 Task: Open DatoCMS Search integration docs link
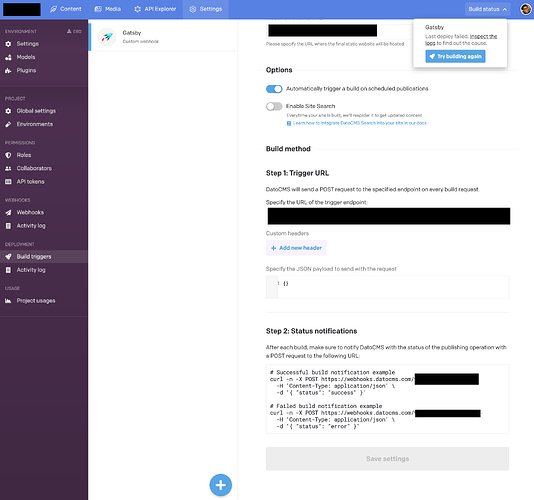pyautogui.click(x=360, y=123)
